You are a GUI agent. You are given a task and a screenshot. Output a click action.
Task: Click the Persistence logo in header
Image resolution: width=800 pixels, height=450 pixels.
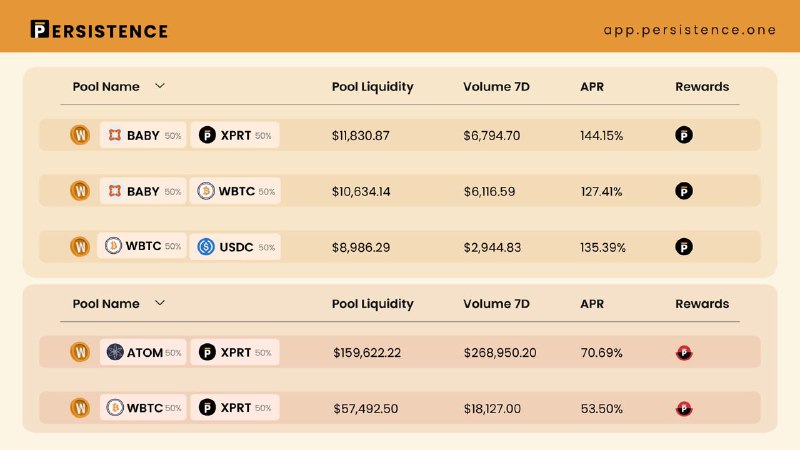99,30
